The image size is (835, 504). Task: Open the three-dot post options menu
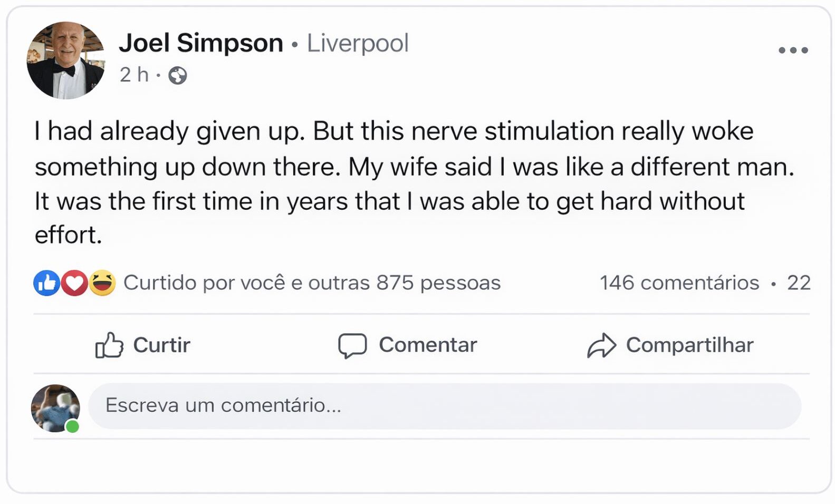coord(793,51)
